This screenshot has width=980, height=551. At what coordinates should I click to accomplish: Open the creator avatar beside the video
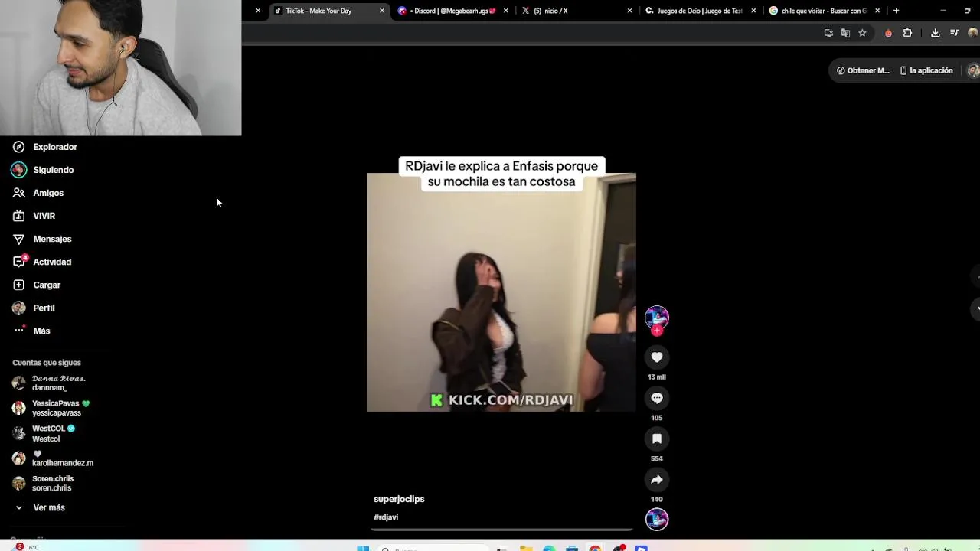[x=657, y=317]
